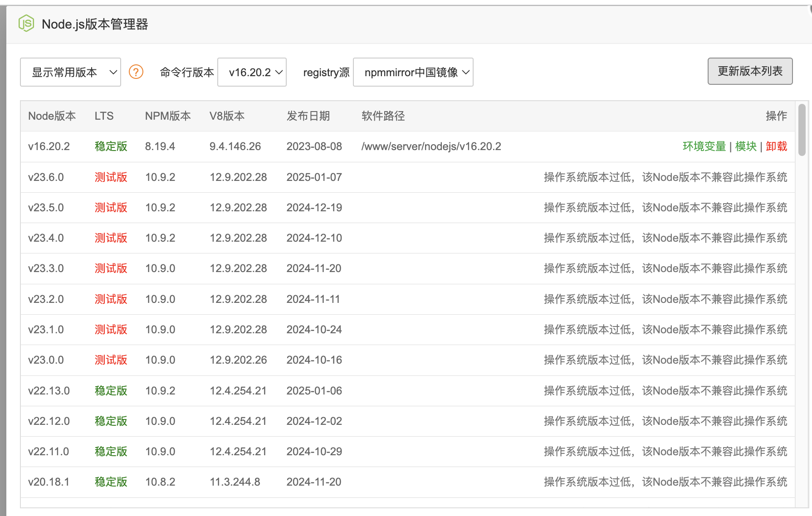Click 卸载 link for v16.20.2
This screenshot has width=812, height=516.
776,146
